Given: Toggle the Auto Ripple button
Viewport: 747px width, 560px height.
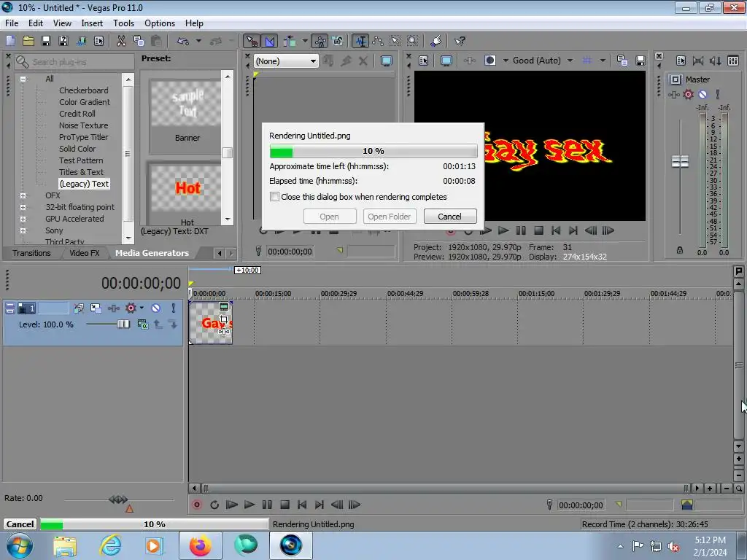Looking at the screenshot, I should [x=290, y=42].
